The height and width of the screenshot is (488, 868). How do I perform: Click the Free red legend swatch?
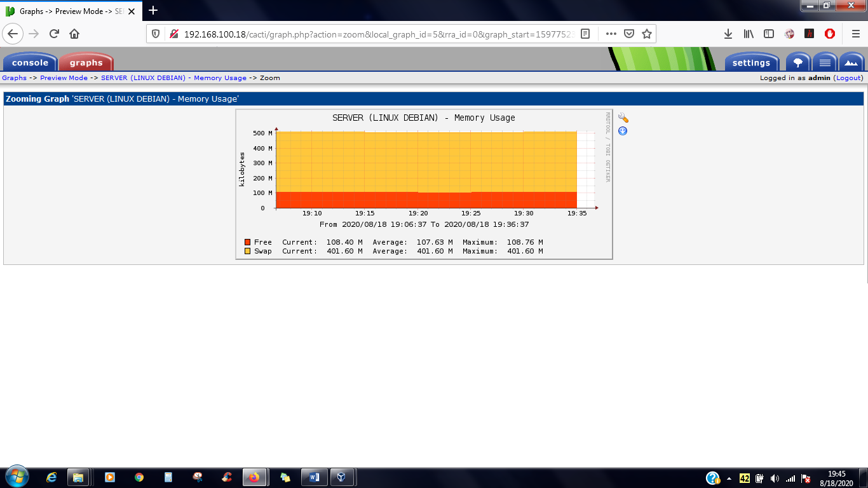point(248,242)
